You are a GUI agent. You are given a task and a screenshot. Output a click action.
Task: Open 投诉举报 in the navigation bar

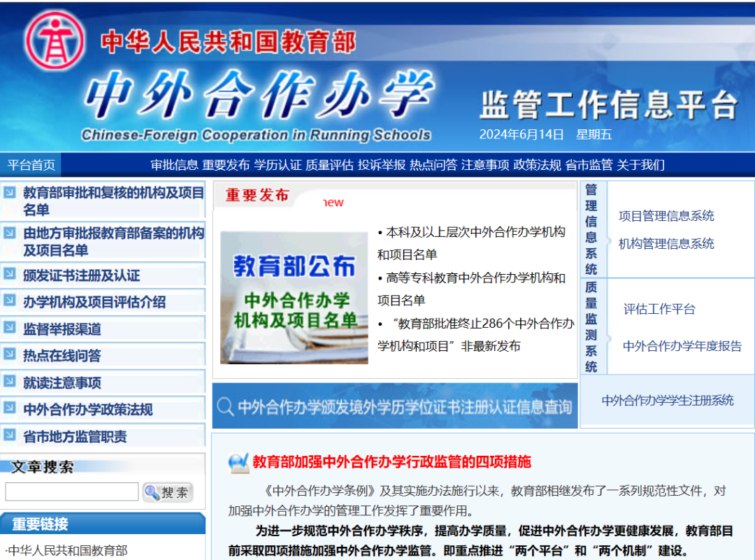(x=382, y=165)
